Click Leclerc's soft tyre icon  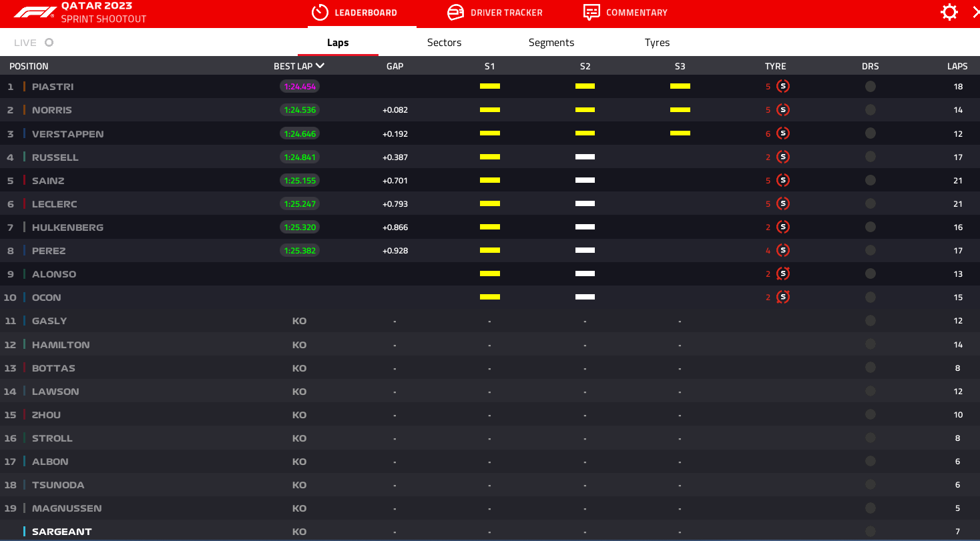[783, 203]
